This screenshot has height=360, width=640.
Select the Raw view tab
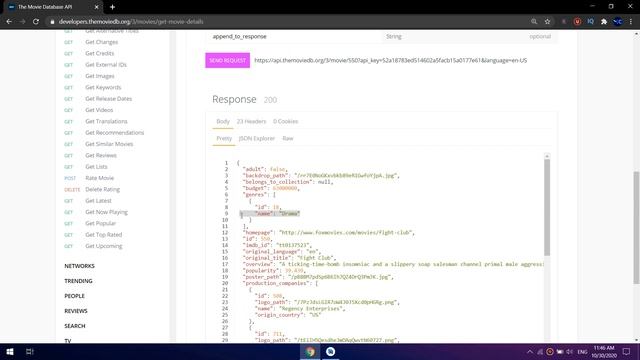tap(288, 138)
